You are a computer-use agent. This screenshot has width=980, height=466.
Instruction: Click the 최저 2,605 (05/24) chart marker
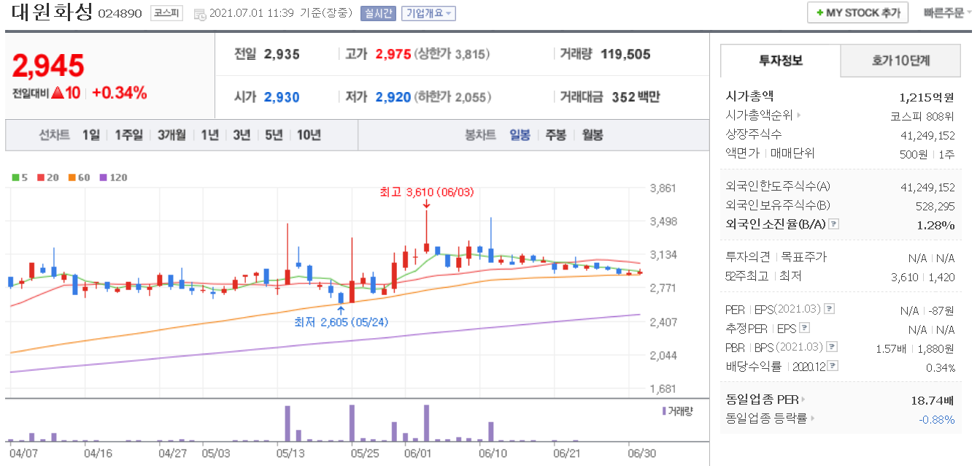(342, 322)
